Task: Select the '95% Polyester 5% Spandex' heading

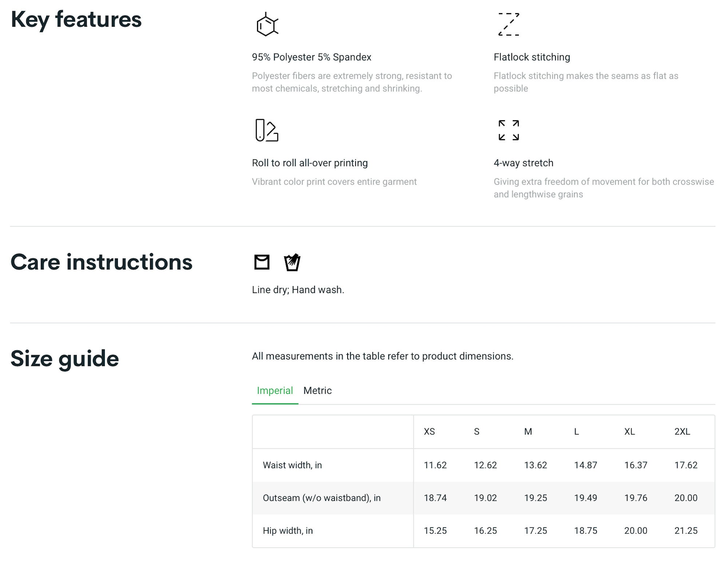Action: pos(312,57)
